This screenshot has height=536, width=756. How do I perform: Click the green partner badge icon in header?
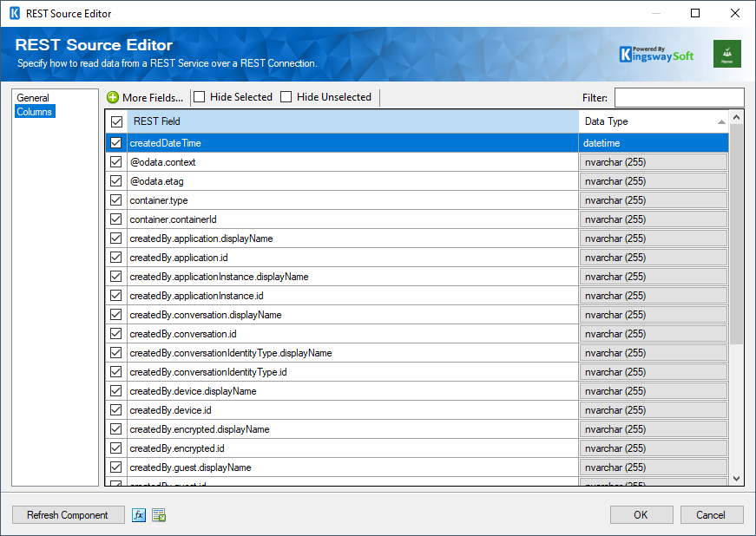click(727, 54)
